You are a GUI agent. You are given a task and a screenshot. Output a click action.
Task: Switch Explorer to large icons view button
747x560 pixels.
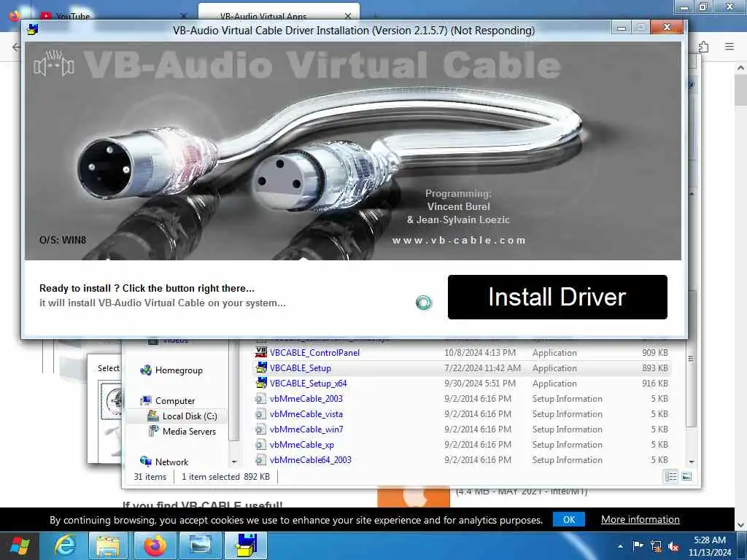686,477
